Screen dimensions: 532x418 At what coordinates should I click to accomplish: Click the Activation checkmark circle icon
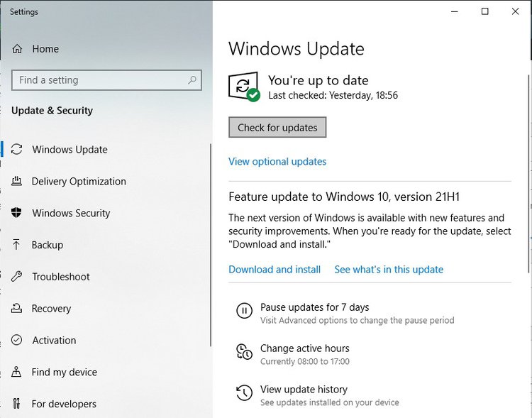[16, 340]
